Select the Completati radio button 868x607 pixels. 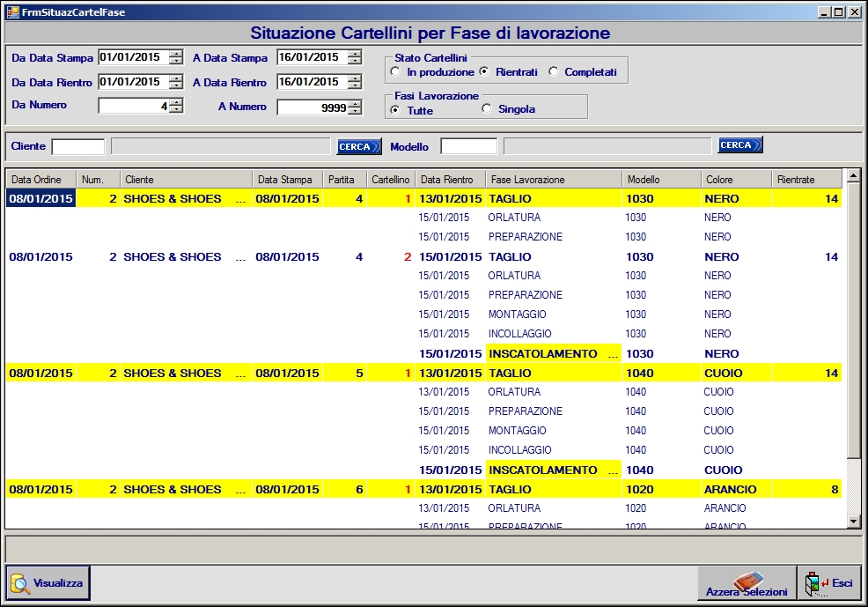click(554, 72)
